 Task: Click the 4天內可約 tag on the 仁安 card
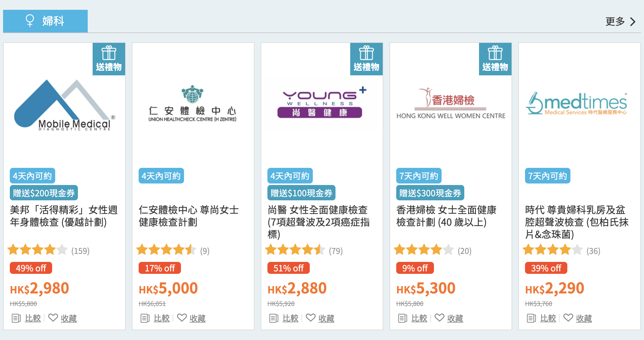pos(161,176)
